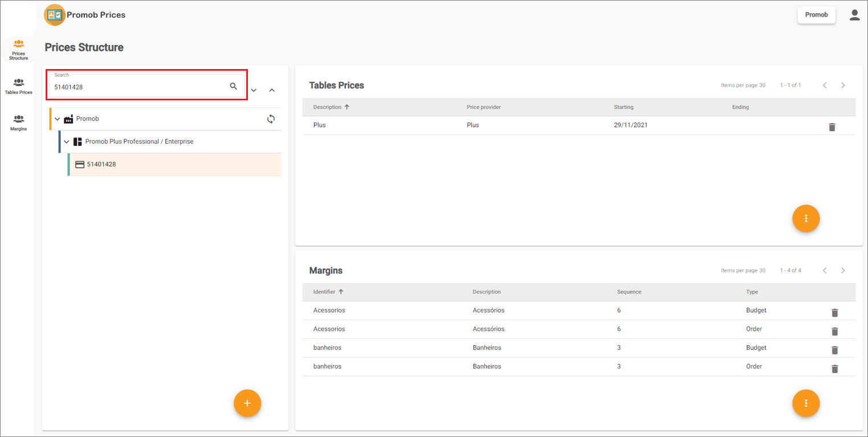Collapse all tree nodes up chevron
Viewport: 868px width, 437px height.
[x=272, y=90]
